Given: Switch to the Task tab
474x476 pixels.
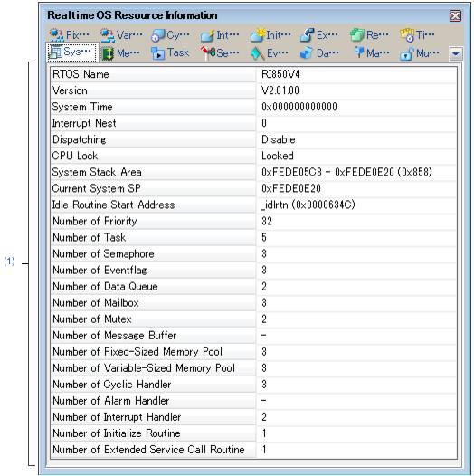Looking at the screenshot, I should click(170, 53).
